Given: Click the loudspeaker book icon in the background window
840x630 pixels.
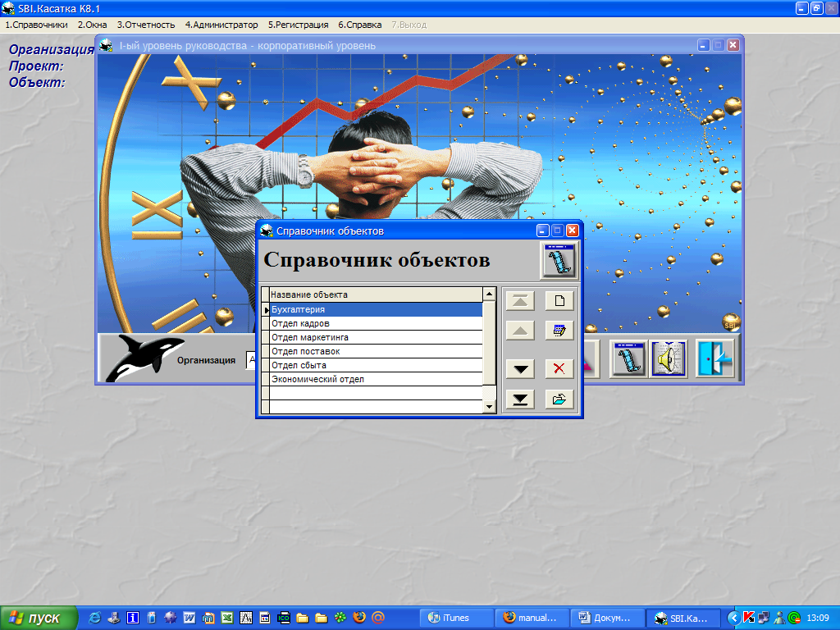Looking at the screenshot, I should click(x=669, y=358).
